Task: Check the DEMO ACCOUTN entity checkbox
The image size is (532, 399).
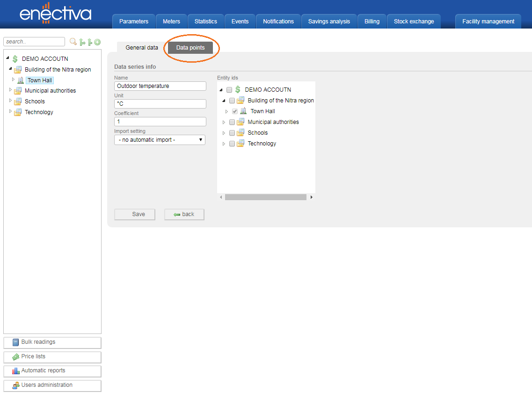Action: [x=229, y=90]
